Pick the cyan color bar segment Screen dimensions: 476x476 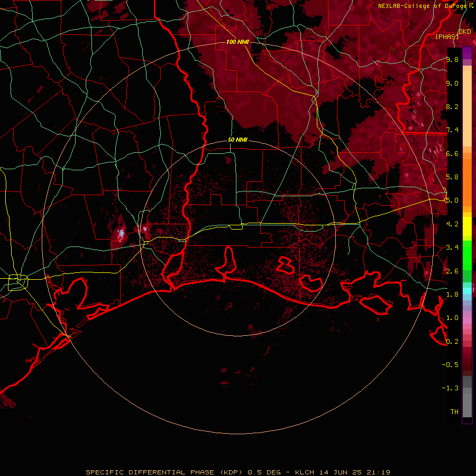[x=467, y=291]
